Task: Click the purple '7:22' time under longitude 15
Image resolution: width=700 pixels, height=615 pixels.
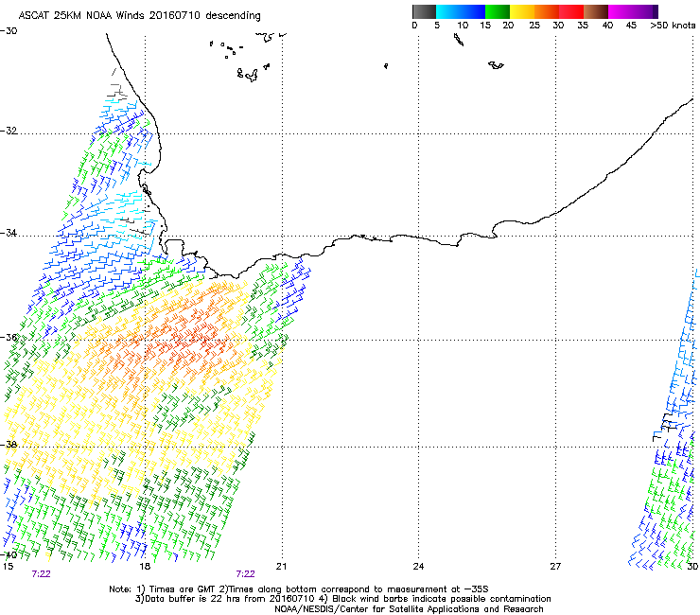Action: [x=41, y=574]
